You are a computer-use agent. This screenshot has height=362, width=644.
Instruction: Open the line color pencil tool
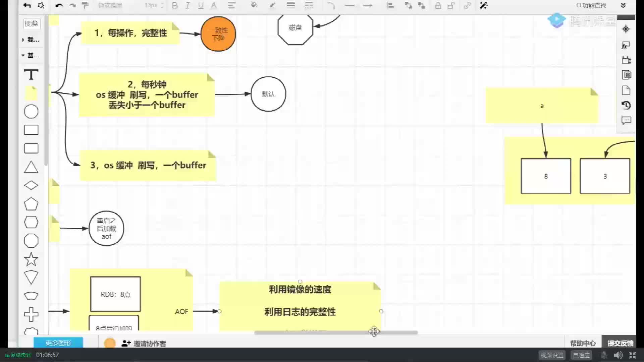[272, 5]
